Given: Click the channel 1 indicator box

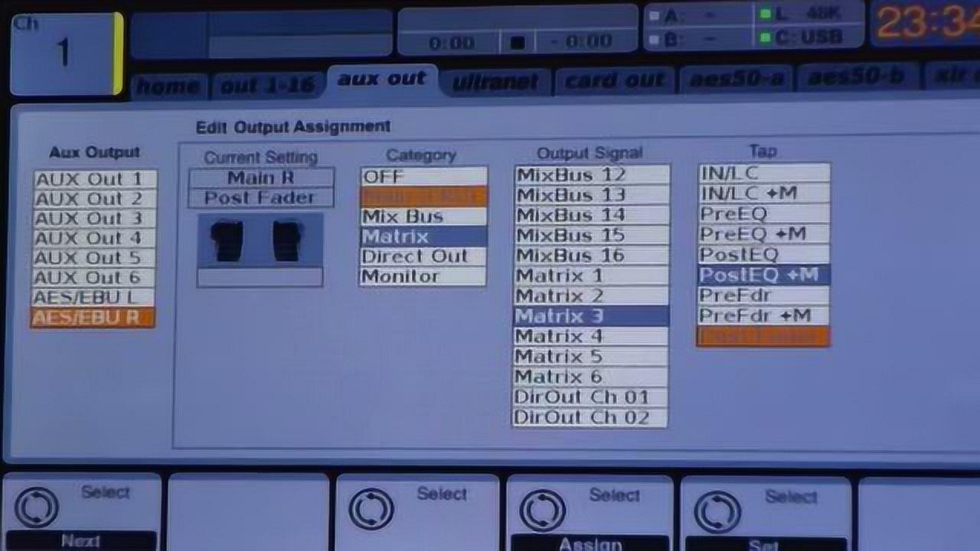Looking at the screenshot, I should [x=63, y=53].
